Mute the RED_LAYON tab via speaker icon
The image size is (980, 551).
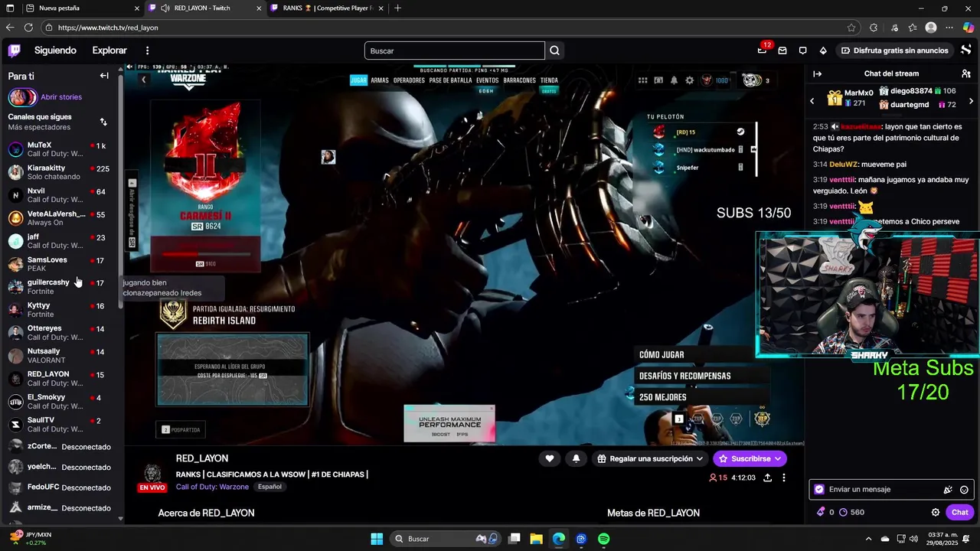point(165,8)
